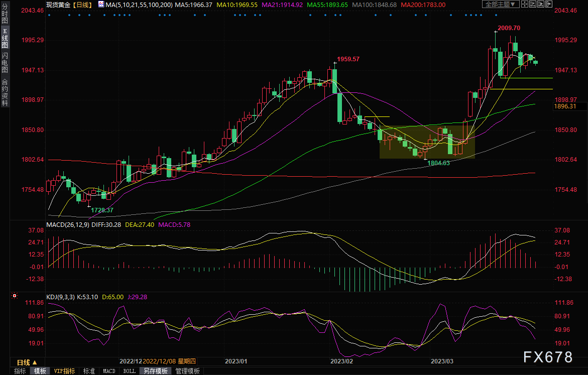
Task: Click the 另存模板 button
Action: (155, 371)
